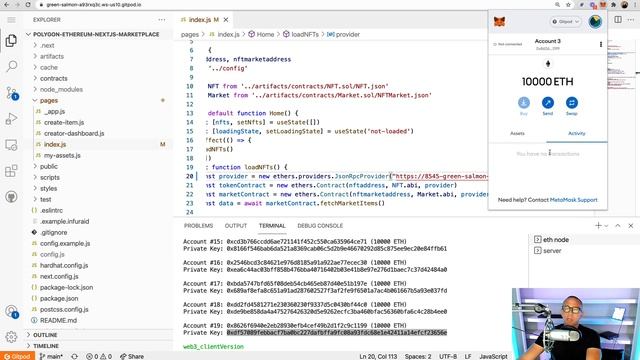The image size is (640, 360).
Task: Click the MetaMask Send button
Action: [x=548, y=106]
